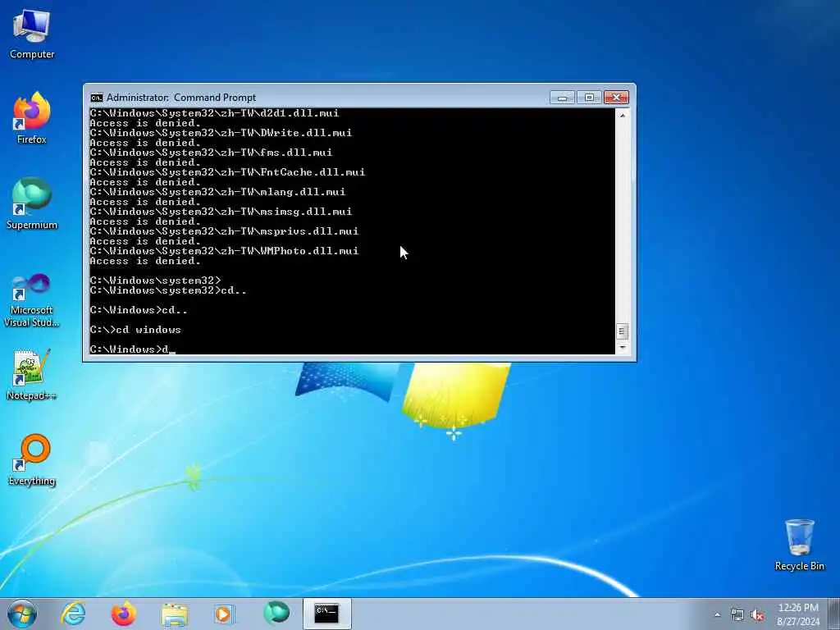Select the Everything search desktop shortcut
Image resolution: width=840 pixels, height=630 pixels.
click(x=32, y=459)
